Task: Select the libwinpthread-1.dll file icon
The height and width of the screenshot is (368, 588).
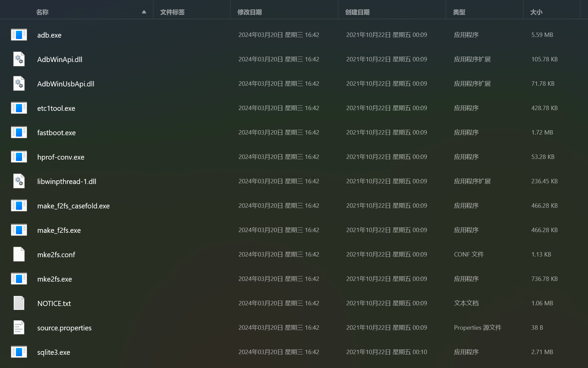Action: [x=19, y=181]
